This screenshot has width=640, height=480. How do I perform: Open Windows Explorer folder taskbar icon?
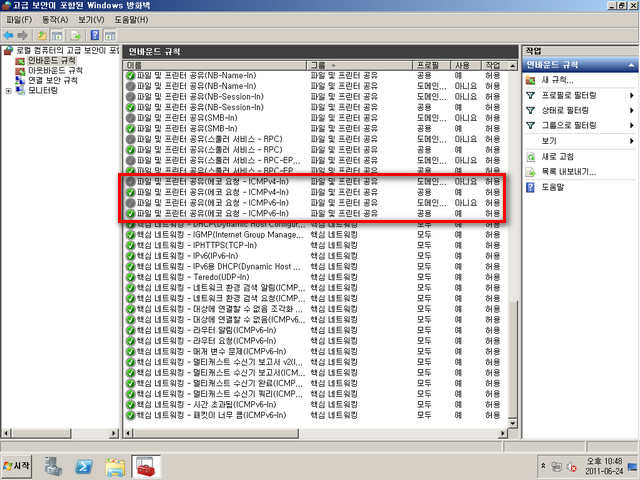click(115, 467)
